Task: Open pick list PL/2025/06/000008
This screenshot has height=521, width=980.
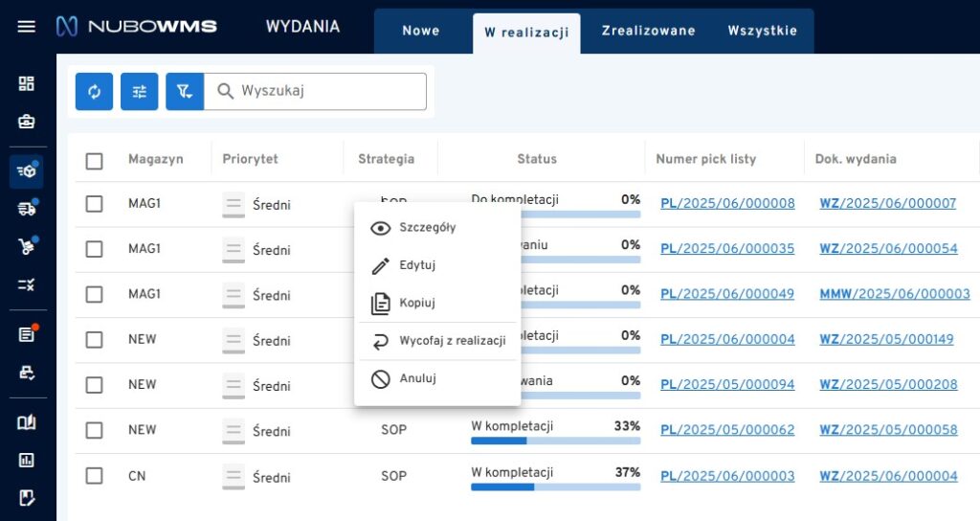Action: pyautogui.click(x=727, y=203)
